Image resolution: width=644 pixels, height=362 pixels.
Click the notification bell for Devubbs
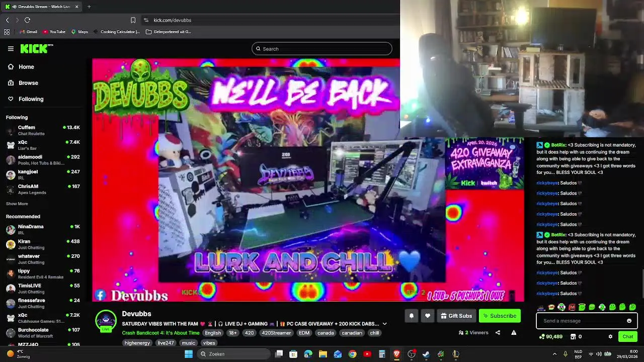pos(411,316)
